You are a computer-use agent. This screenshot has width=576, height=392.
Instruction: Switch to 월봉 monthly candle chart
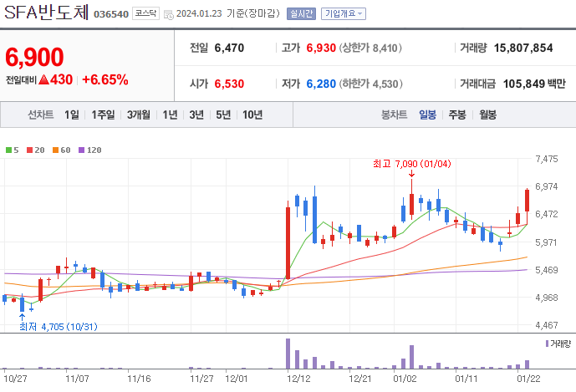click(x=488, y=115)
